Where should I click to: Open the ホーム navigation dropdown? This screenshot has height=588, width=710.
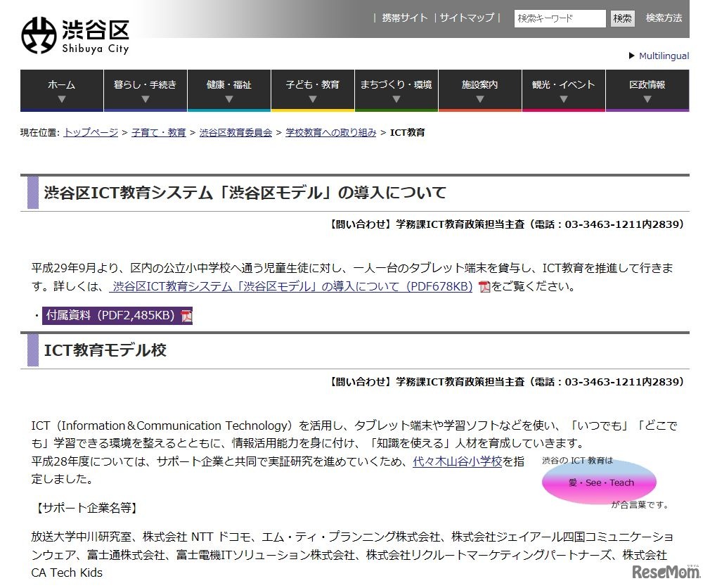[x=61, y=90]
